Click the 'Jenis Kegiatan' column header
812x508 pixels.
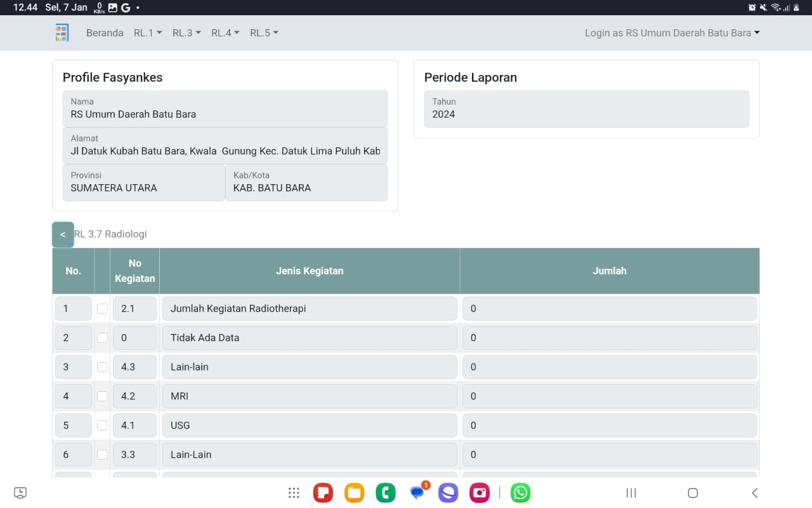pyautogui.click(x=310, y=271)
